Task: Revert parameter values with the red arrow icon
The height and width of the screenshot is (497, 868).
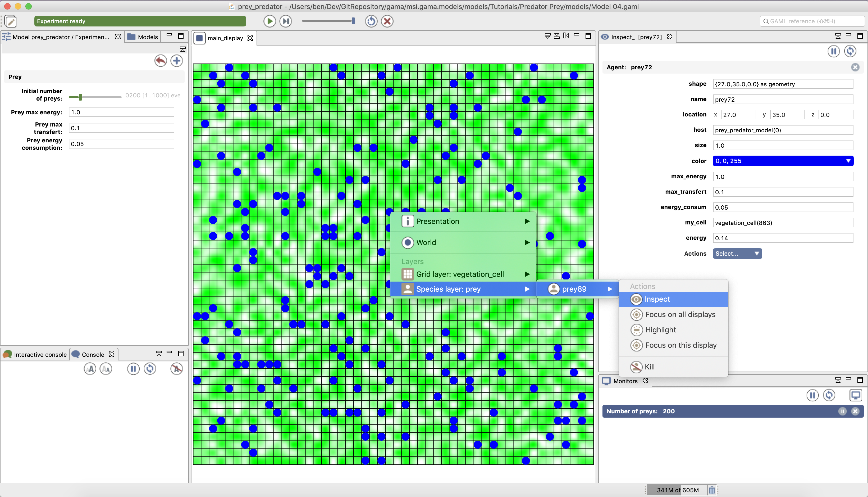Action: [161, 61]
